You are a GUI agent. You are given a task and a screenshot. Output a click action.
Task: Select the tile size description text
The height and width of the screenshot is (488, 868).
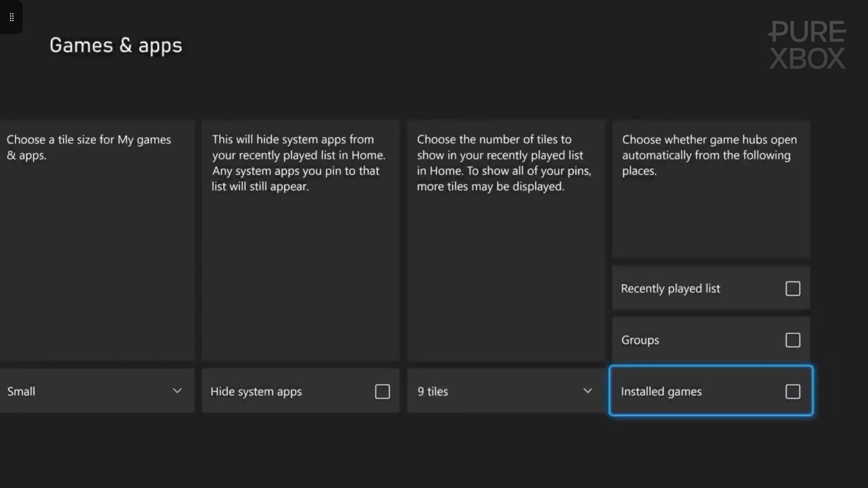[89, 147]
